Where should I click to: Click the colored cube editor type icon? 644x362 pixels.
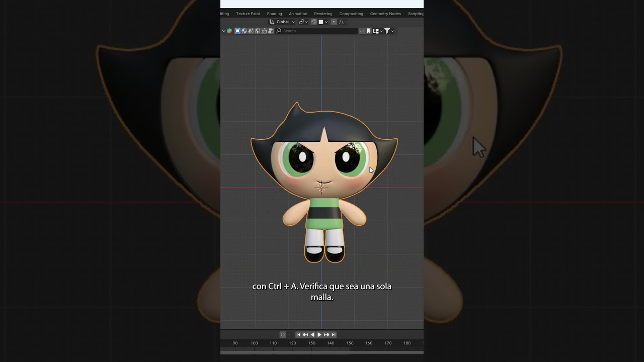(x=229, y=31)
